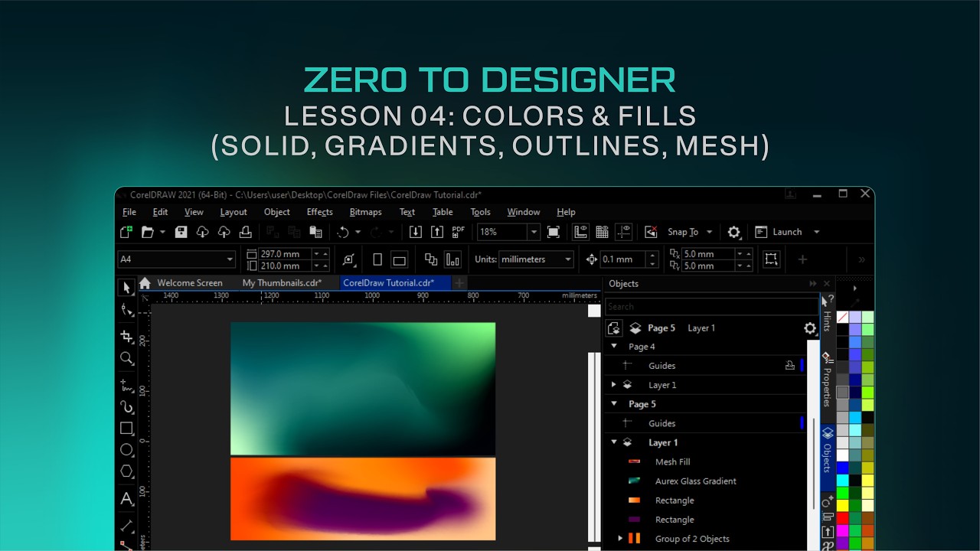The width and height of the screenshot is (980, 551).
Task: Open the Properties docker tab
Action: [827, 380]
